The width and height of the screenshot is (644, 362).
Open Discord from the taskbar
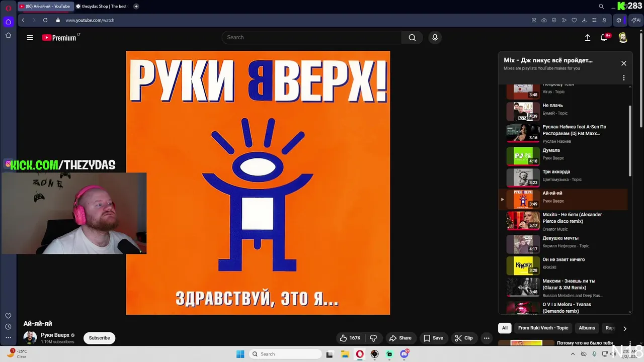click(404, 354)
